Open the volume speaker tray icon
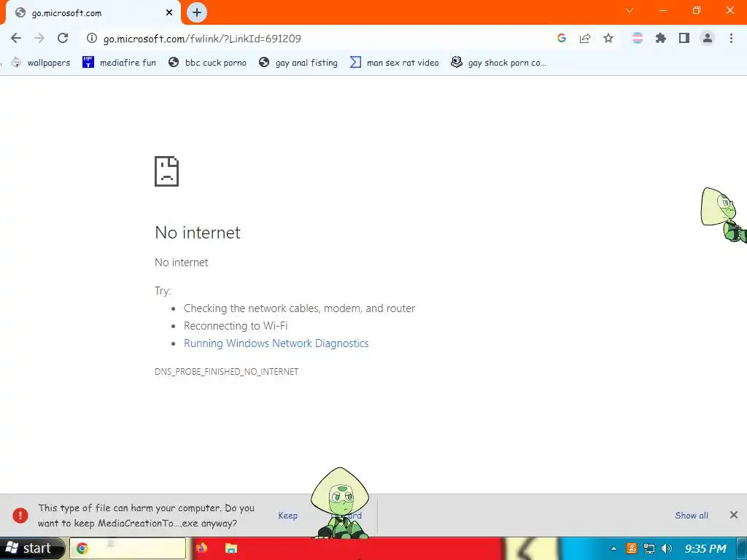Image resolution: width=747 pixels, height=560 pixels. tap(667, 548)
